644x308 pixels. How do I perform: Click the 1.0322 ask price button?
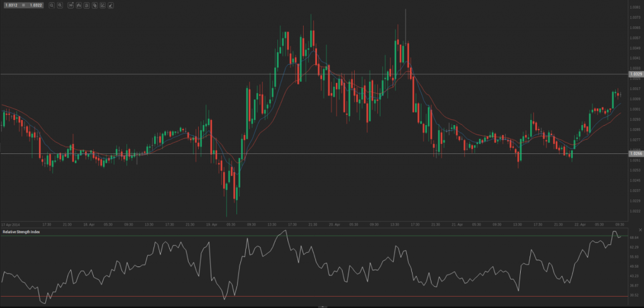click(36, 5)
